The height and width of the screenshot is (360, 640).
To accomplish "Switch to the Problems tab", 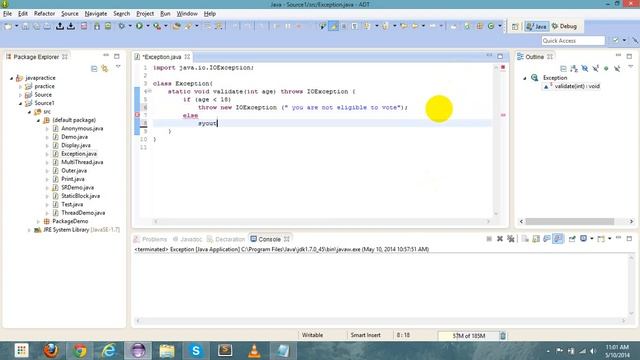I will click(150, 239).
